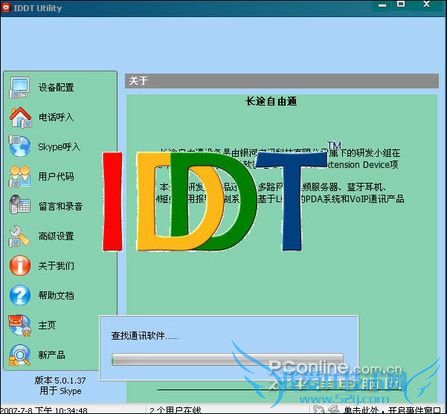Click the 关于我们 info icon
Viewport: 447px width, 414px height.
click(x=20, y=266)
